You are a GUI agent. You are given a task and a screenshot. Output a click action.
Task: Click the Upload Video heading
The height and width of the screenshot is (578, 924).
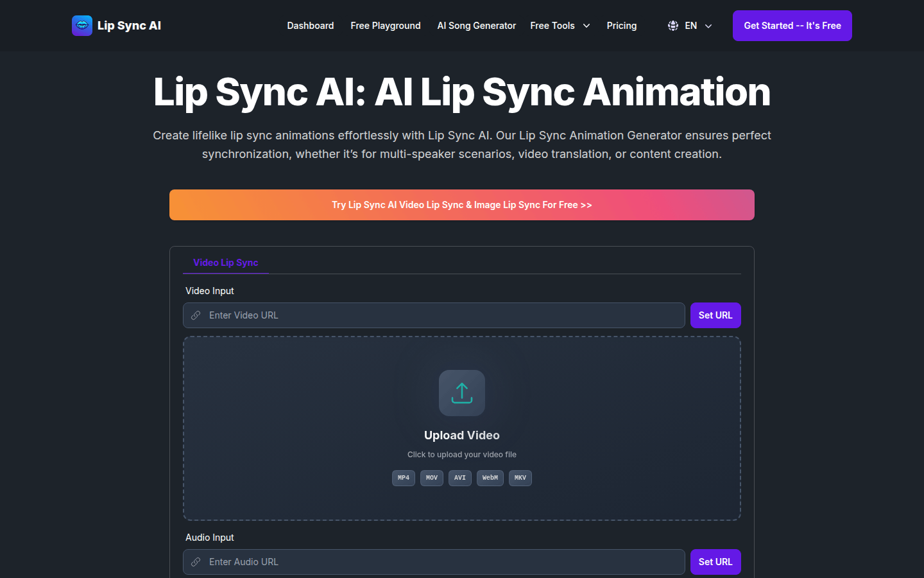[x=462, y=435]
